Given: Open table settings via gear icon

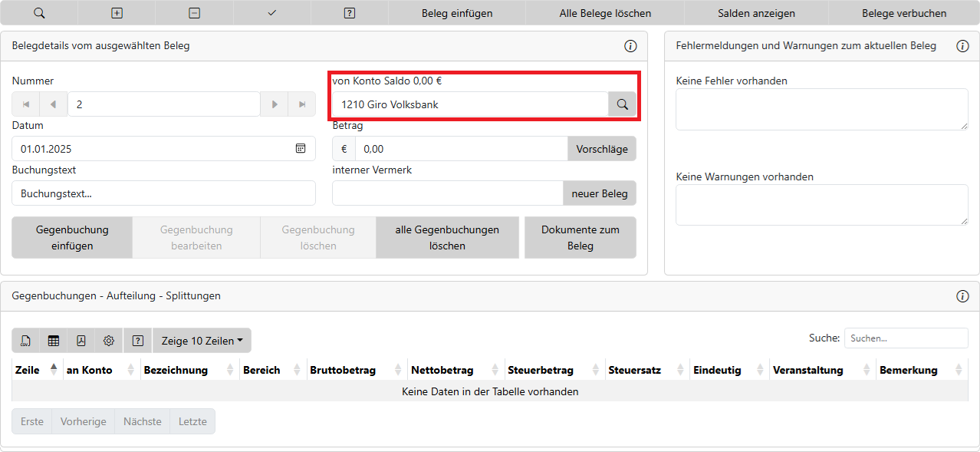Looking at the screenshot, I should point(109,341).
